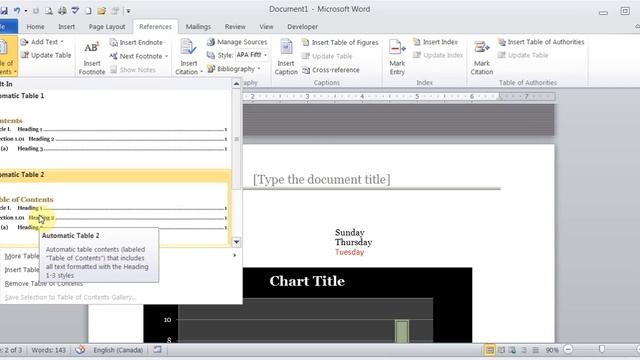Select Outline view button

524,350
